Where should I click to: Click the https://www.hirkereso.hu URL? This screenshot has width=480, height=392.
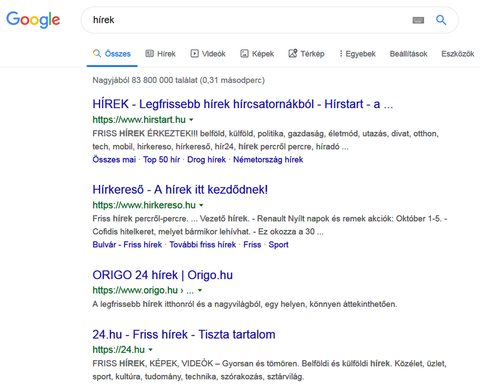pyautogui.click(x=144, y=205)
